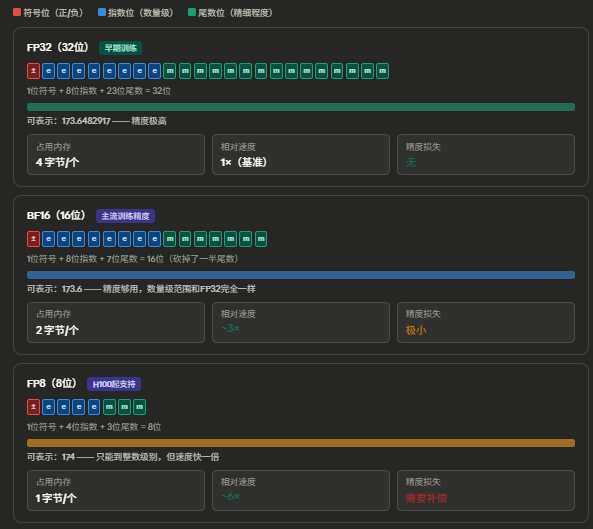Click the FP32 精度损失 无 card
Viewport: 593px width, 529px height.
pos(486,154)
